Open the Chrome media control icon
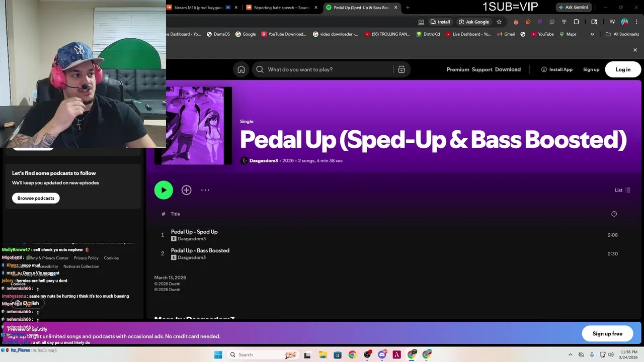This screenshot has width=644, height=362. 612,22
